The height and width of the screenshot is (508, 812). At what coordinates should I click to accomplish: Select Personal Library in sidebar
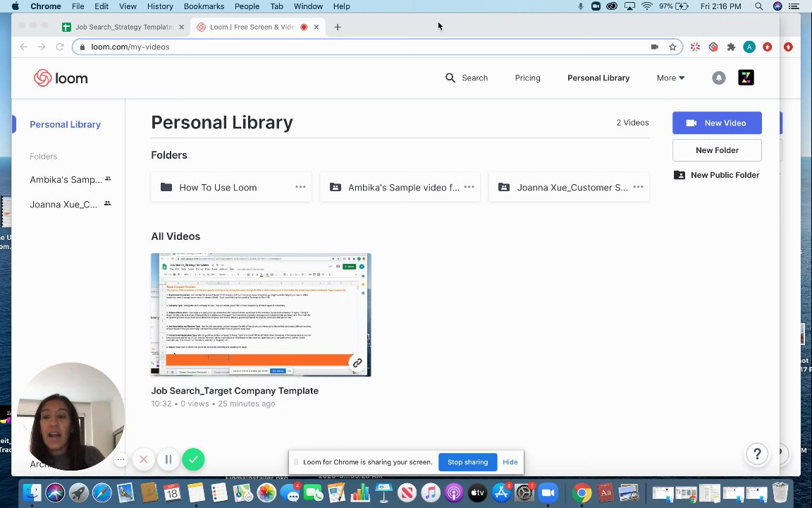pos(66,124)
